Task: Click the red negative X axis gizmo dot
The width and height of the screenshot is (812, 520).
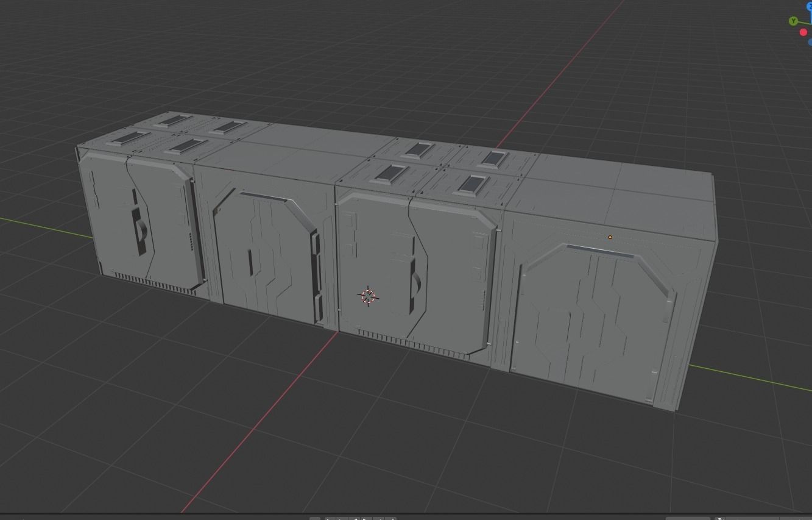Action: click(x=803, y=32)
